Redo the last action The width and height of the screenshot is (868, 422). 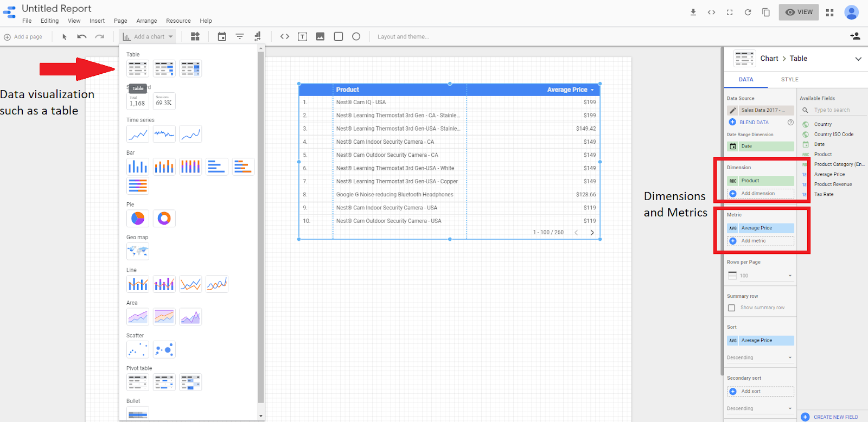pyautogui.click(x=100, y=37)
